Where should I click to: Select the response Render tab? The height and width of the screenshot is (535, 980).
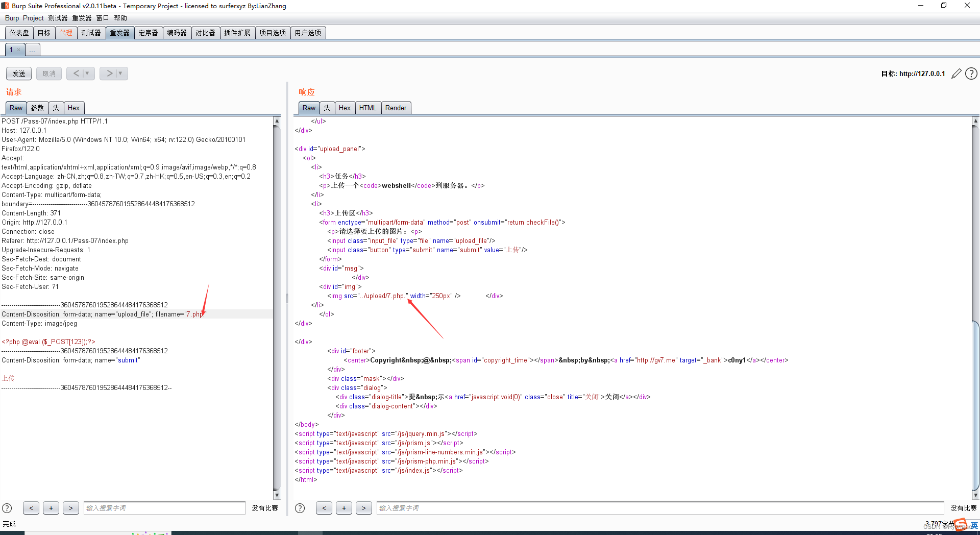[x=396, y=108]
